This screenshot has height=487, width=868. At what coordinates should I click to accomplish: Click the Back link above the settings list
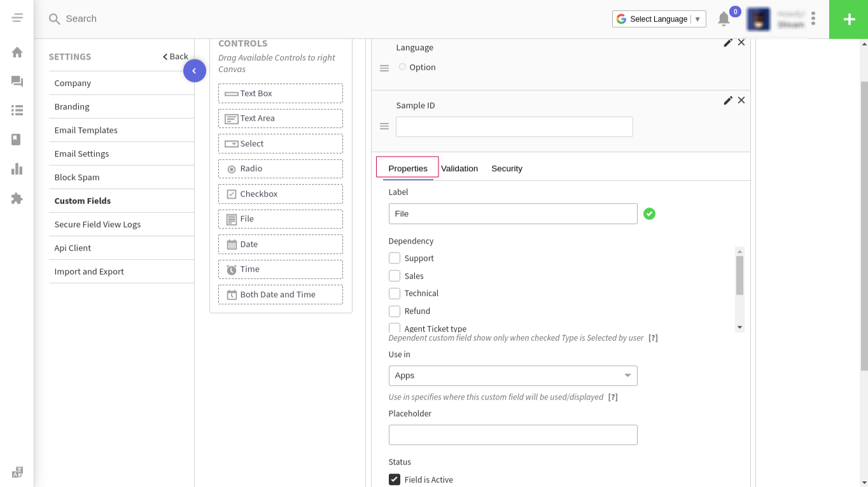pyautogui.click(x=175, y=56)
